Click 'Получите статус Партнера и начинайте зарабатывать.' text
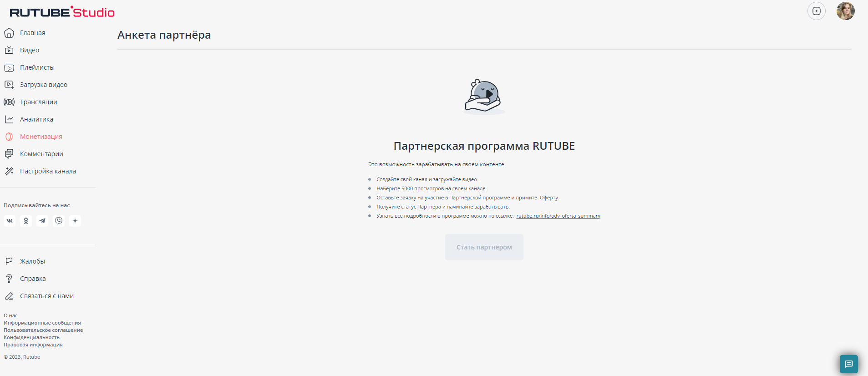Viewport: 868px width, 376px height. coord(443,207)
